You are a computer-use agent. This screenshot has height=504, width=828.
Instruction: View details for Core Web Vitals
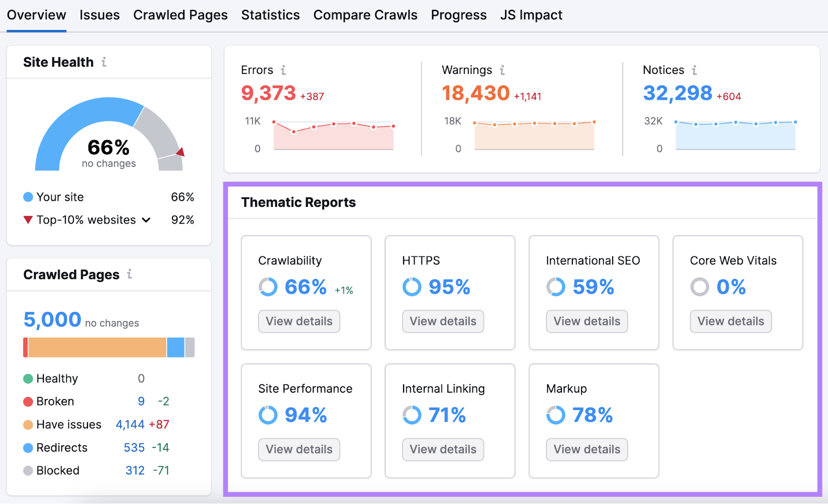coord(731,321)
